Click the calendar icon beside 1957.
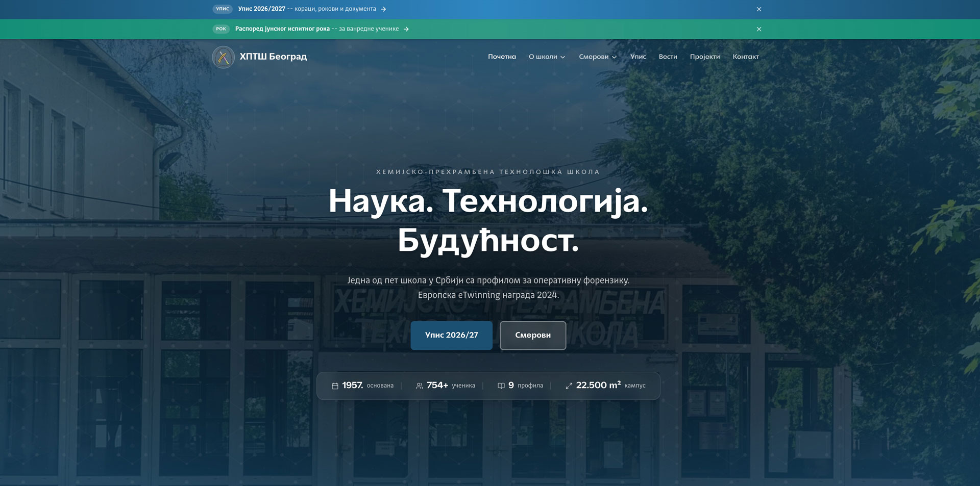The image size is (980, 486). [x=335, y=386]
